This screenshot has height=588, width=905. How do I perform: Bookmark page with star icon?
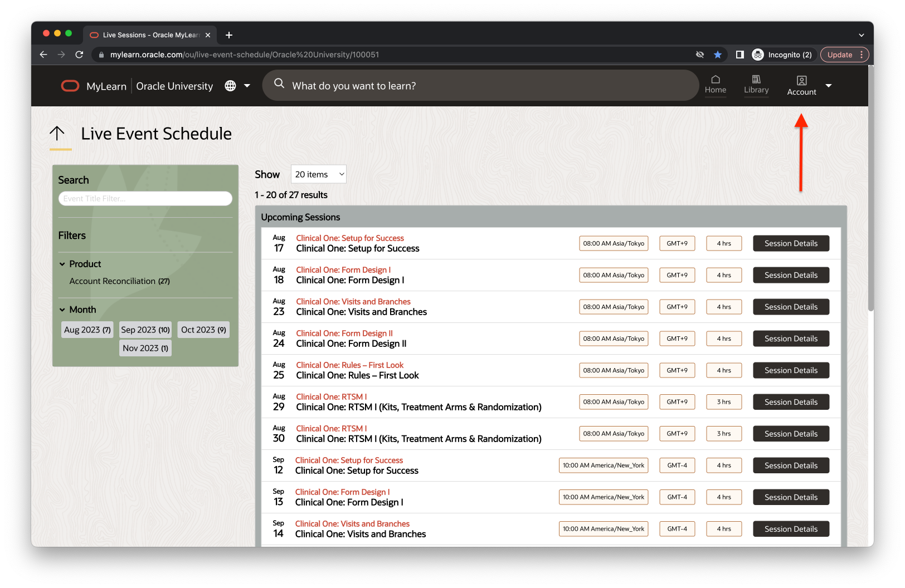(x=718, y=55)
